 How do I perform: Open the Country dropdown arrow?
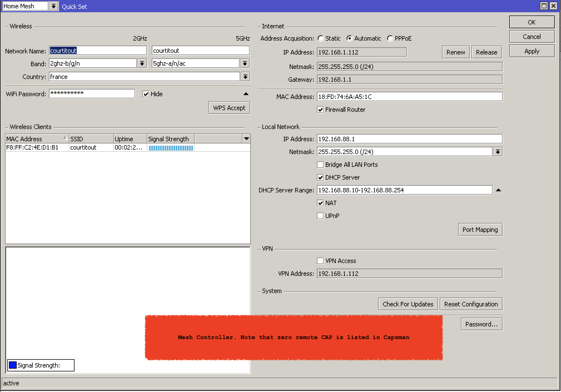(x=245, y=77)
